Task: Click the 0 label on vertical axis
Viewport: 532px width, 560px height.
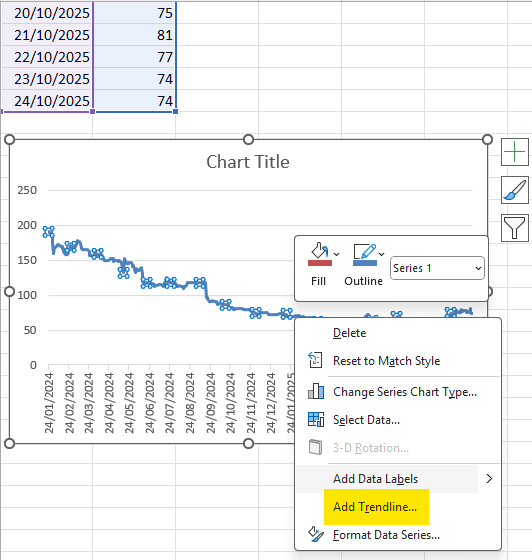Action: (33, 365)
